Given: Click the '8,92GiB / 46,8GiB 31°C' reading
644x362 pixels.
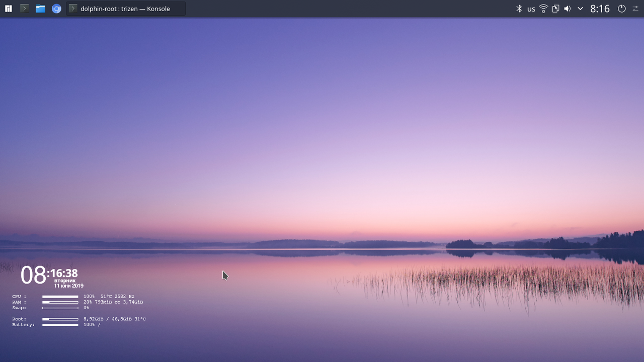Looking at the screenshot, I should pos(115,319).
